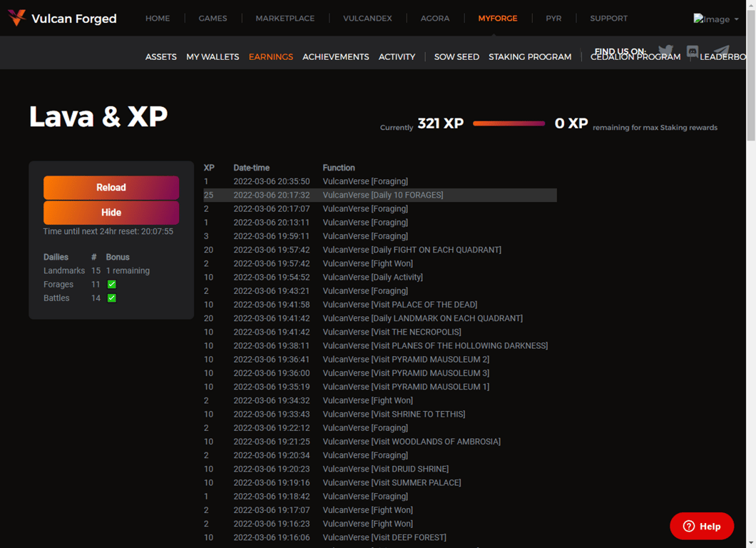Open the AGORA menu item
The height and width of the screenshot is (548, 756).
435,19
